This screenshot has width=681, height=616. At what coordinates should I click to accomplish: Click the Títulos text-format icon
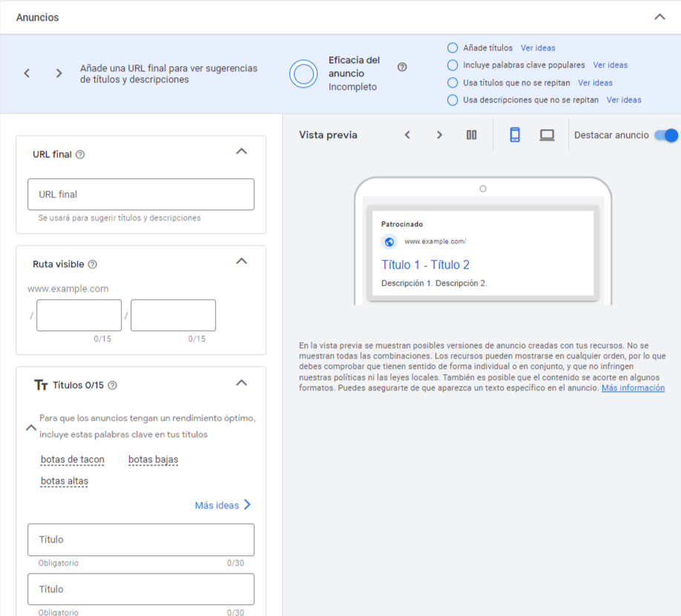tap(41, 385)
